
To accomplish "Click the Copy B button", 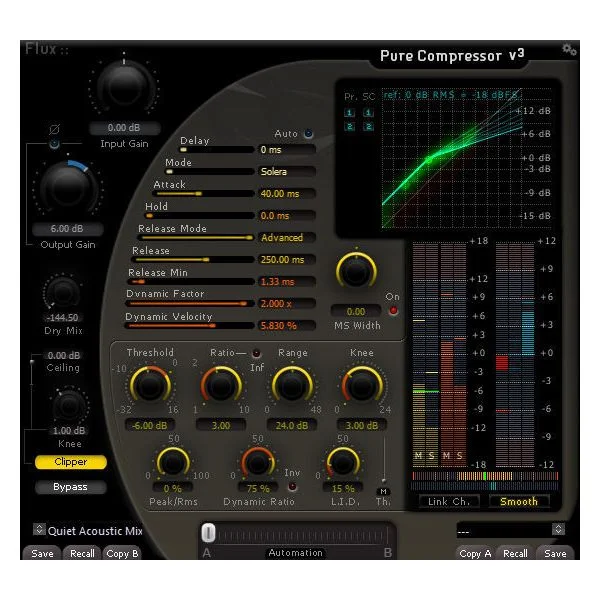I will tap(122, 553).
